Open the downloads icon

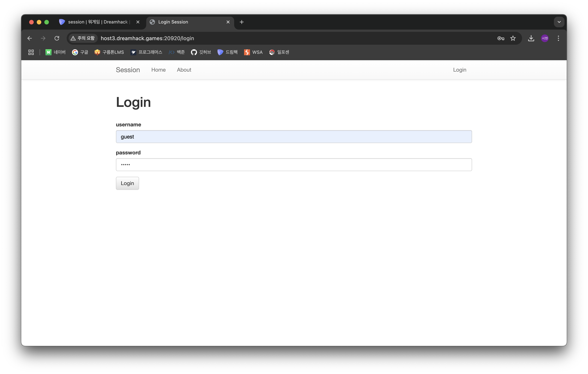(x=531, y=38)
